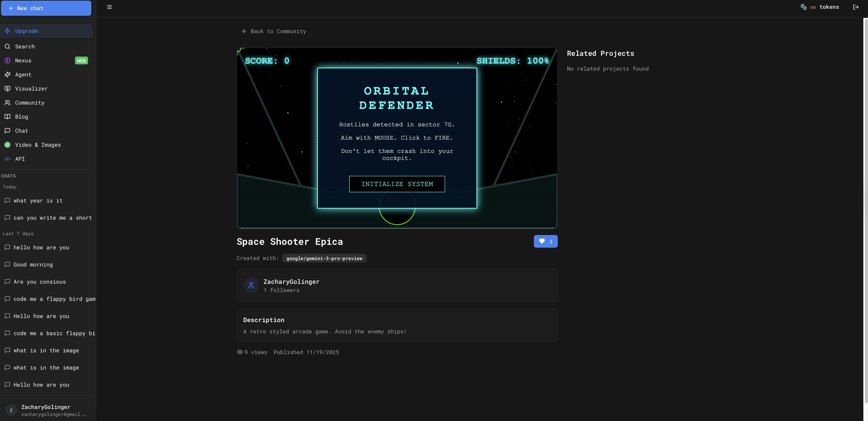The height and width of the screenshot is (421, 868).
Task: Open the Blog page
Action: (x=22, y=116)
